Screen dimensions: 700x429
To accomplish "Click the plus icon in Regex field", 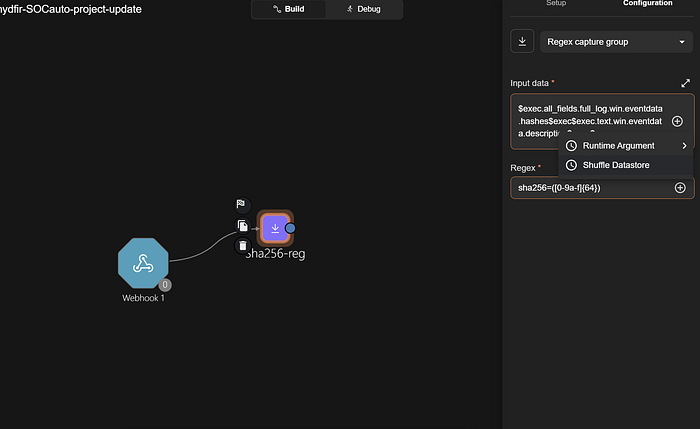I will pos(680,188).
